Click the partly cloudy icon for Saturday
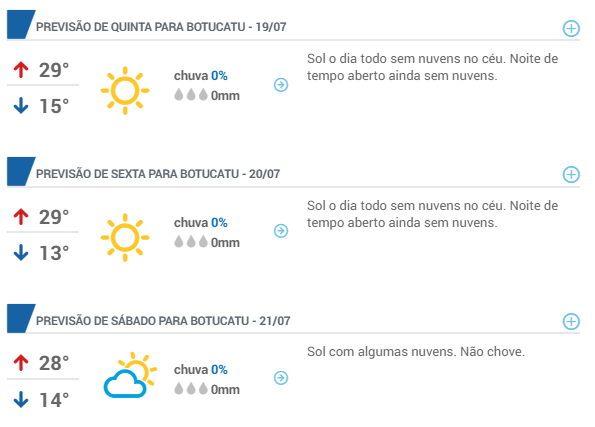Viewport: 595px width, 427px height. (x=130, y=375)
